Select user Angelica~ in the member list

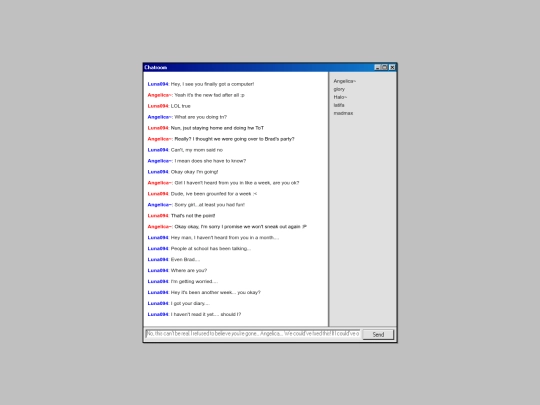pos(345,81)
